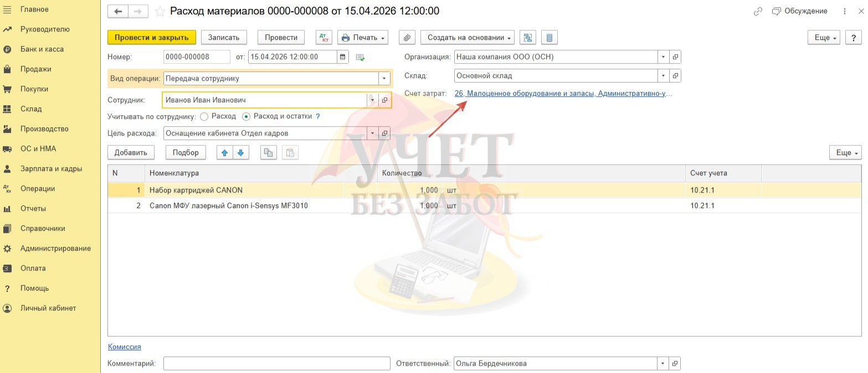Viewport: 868px width, 373px height.
Task: Click the copy rows icon
Action: tap(269, 153)
